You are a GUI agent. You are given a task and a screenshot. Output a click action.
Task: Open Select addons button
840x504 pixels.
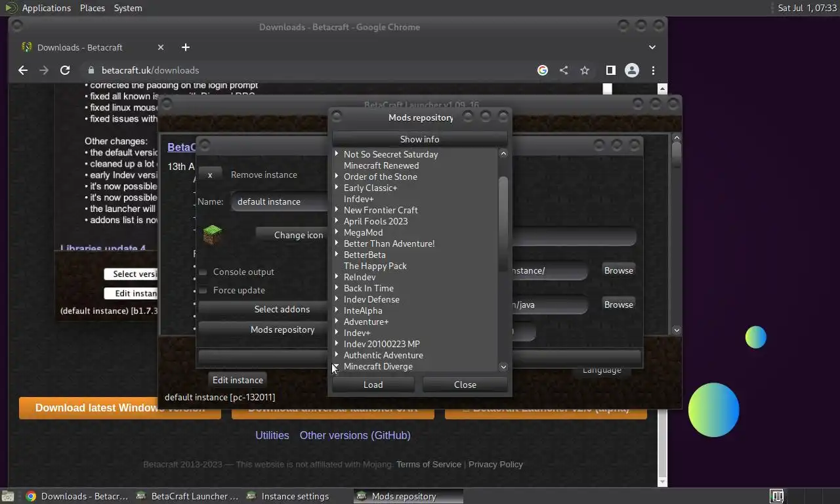point(264,309)
